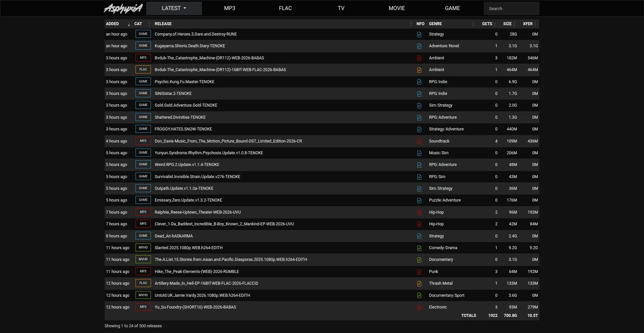Open NFO icon for Bvdub 16BIT FLAC release

point(419,70)
